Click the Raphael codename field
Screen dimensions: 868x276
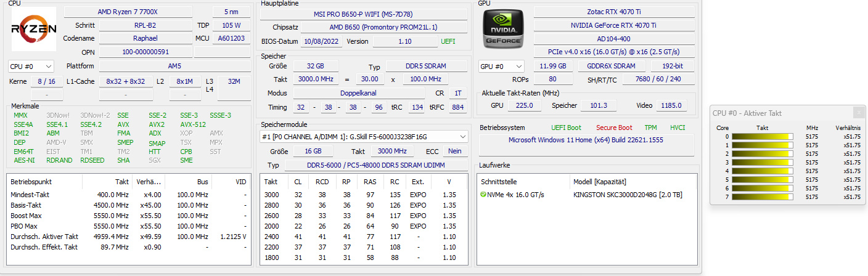point(145,38)
